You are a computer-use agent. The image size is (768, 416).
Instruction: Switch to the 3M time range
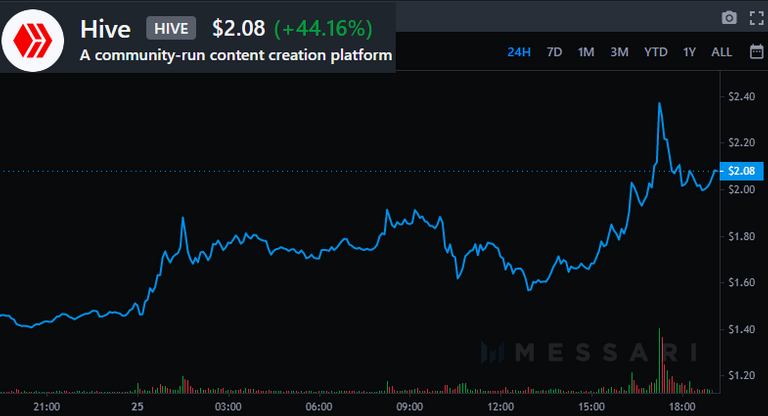click(x=619, y=52)
